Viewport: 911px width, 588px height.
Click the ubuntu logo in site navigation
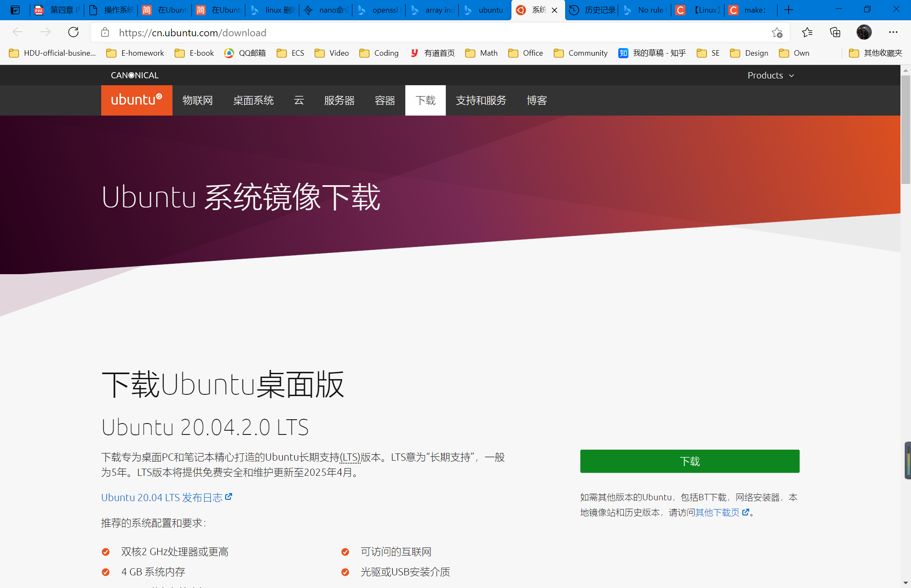click(x=136, y=100)
